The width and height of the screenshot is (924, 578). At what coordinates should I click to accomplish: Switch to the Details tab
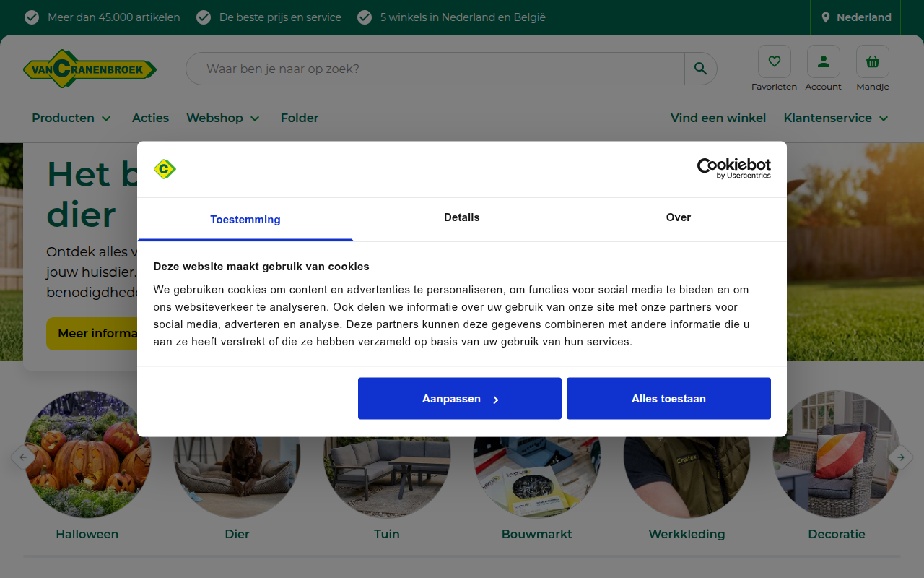click(462, 218)
